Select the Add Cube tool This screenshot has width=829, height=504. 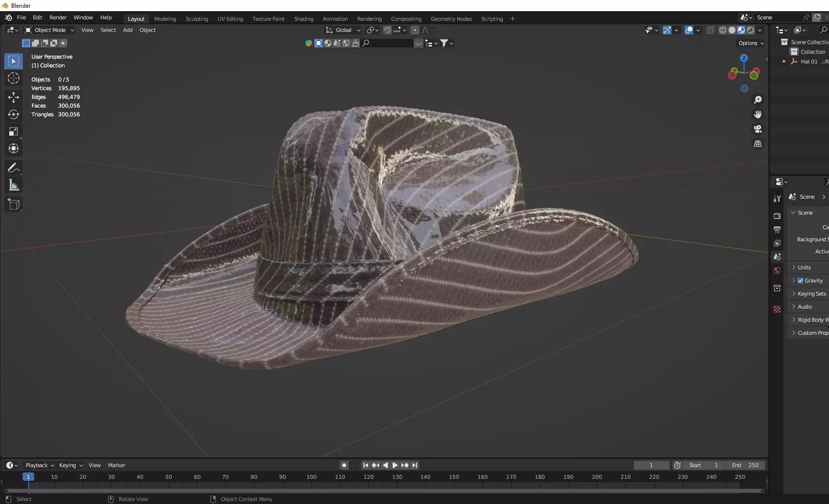point(14,204)
